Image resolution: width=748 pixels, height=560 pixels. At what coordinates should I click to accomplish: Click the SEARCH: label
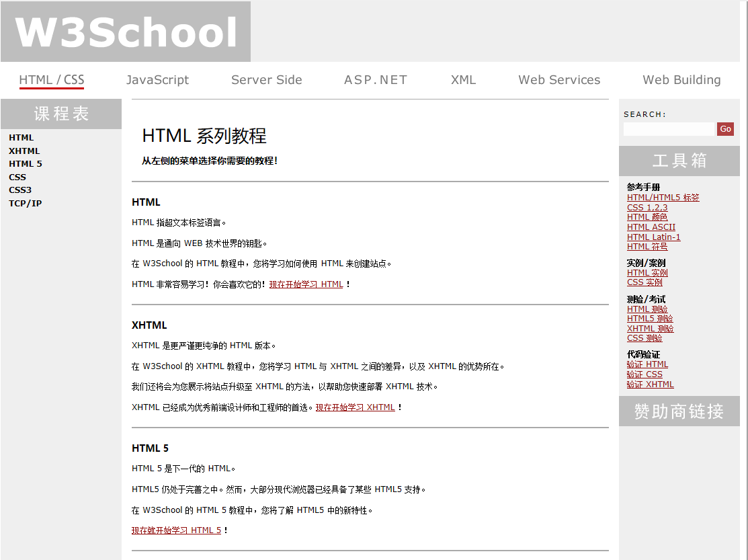click(x=645, y=114)
